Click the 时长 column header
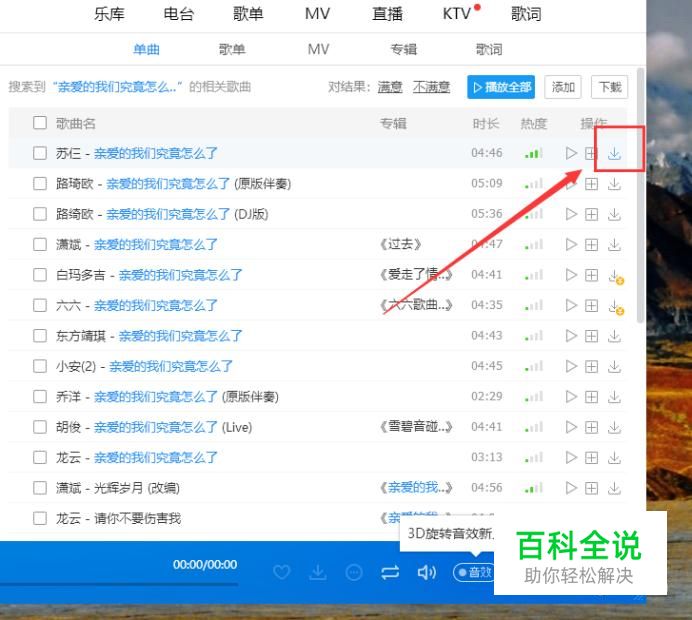The width and height of the screenshot is (692, 620). pos(485,123)
